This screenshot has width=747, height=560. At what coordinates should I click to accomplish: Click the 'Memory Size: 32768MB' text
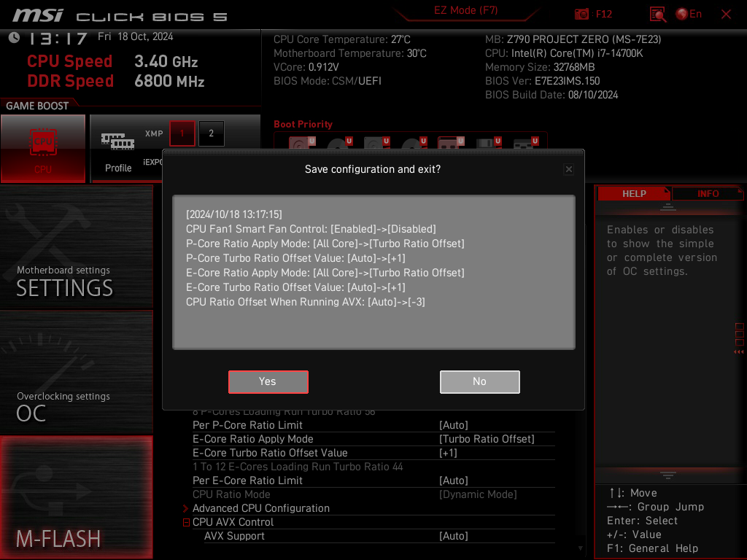(540, 67)
